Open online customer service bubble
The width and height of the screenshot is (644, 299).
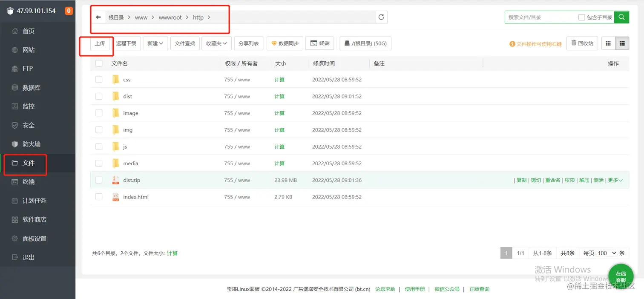(621, 276)
